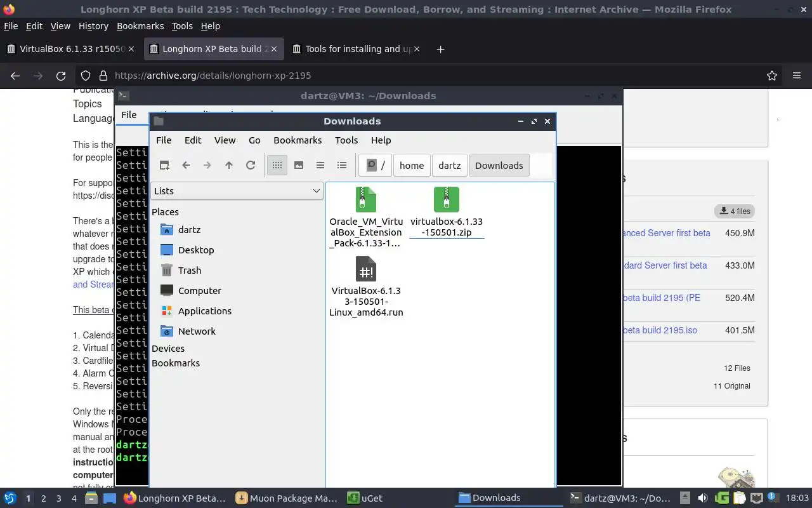Open Firefox hamburger menu
This screenshot has height=508, width=812.
coord(797,76)
